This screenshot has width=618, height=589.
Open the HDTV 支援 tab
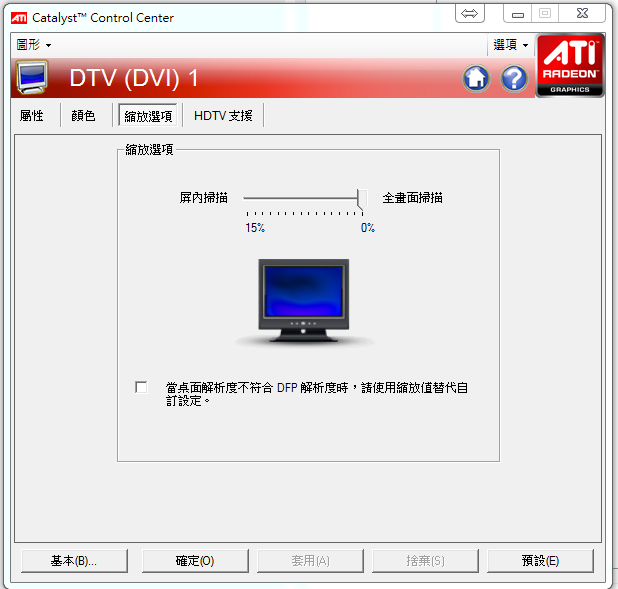pyautogui.click(x=223, y=116)
